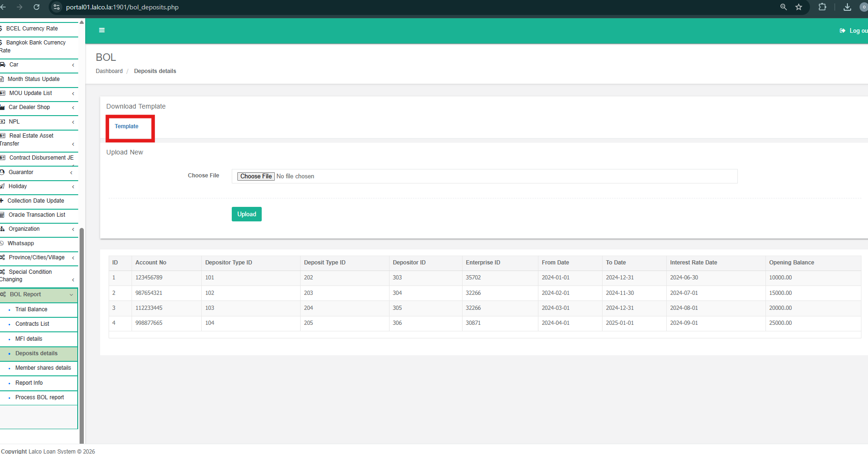Viewport: 868px width, 454px height.
Task: Open Trial Balance submenu item
Action: pos(31,309)
